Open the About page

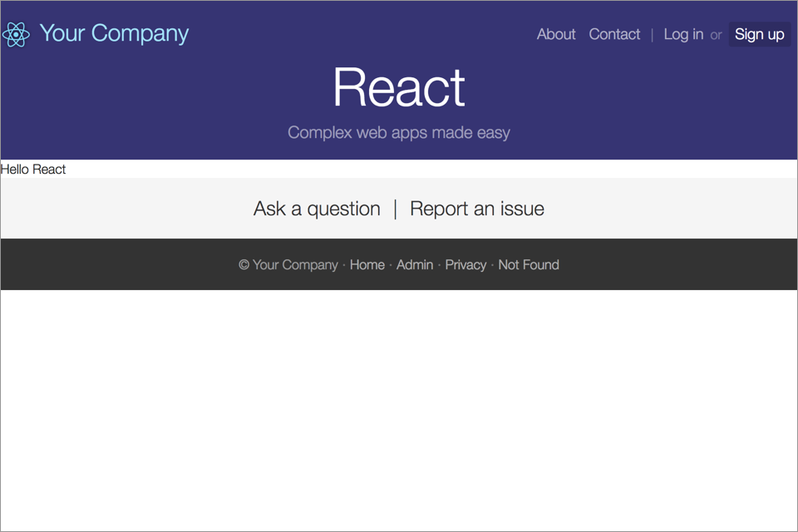[x=555, y=34]
